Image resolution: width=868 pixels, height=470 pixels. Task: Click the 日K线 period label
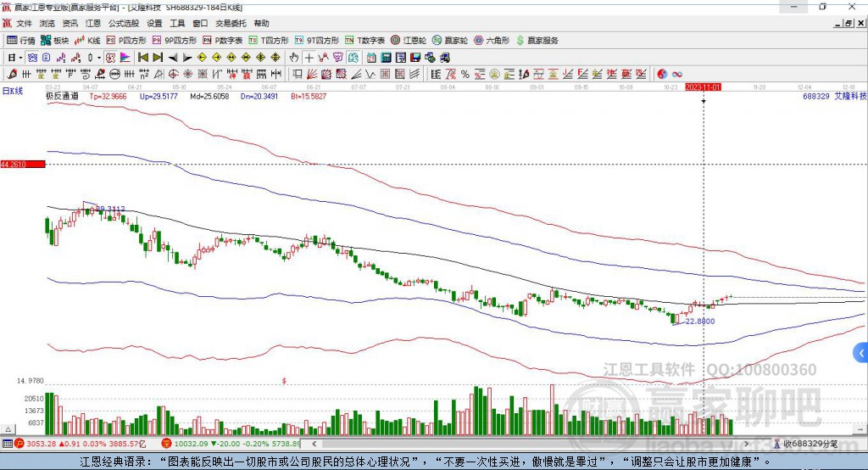coord(13,91)
